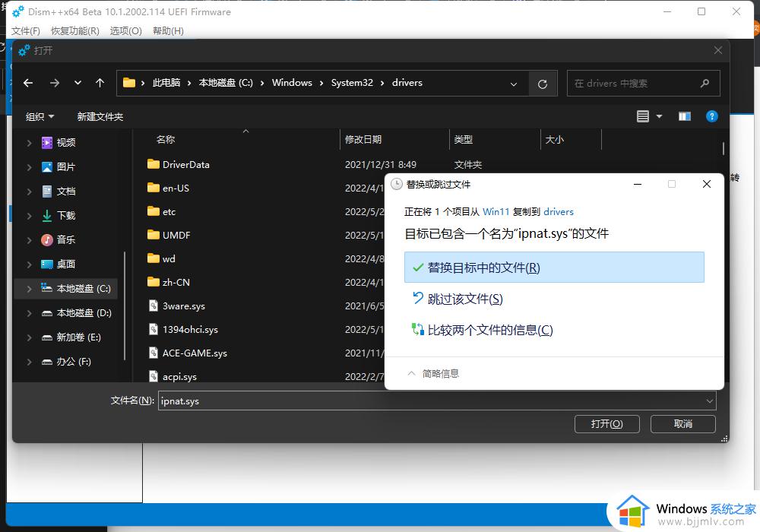Sort by the 大小 column header
The width and height of the screenshot is (760, 532).
click(555, 140)
